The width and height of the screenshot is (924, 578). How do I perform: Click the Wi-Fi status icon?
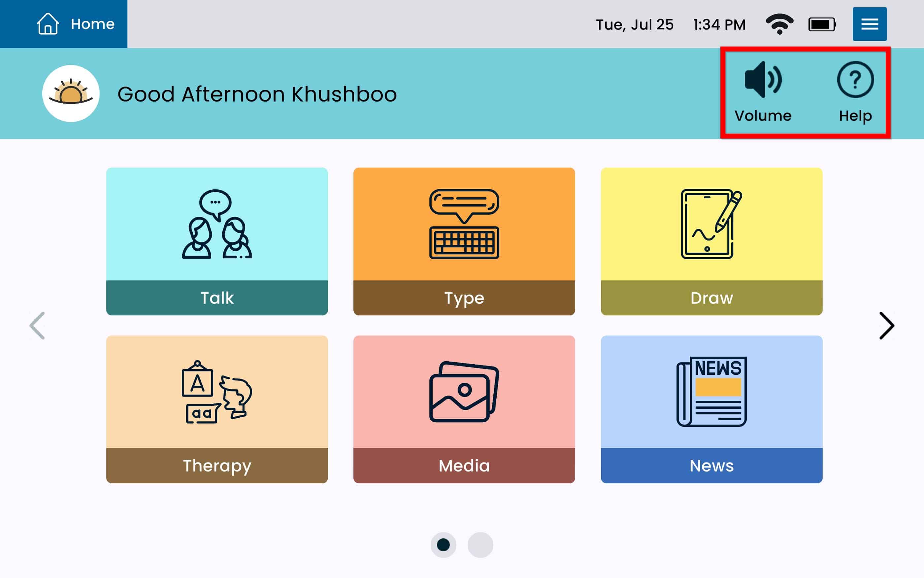coord(779,24)
